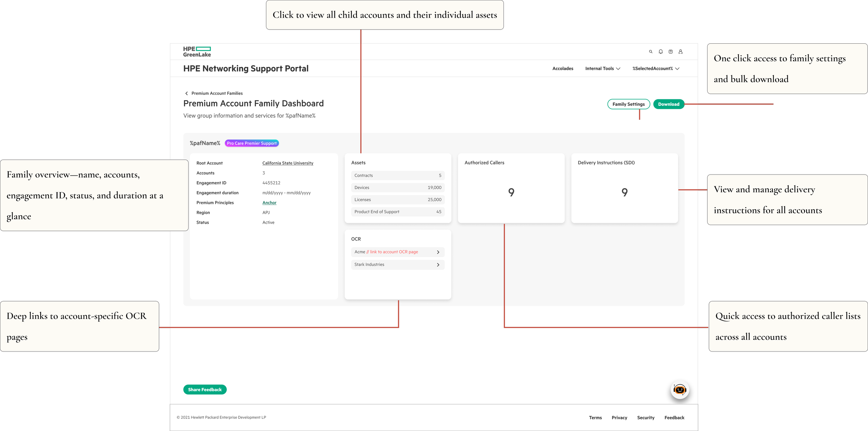This screenshot has height=431, width=868.
Task: Click the HPE GreenLake logo
Action: tap(197, 52)
